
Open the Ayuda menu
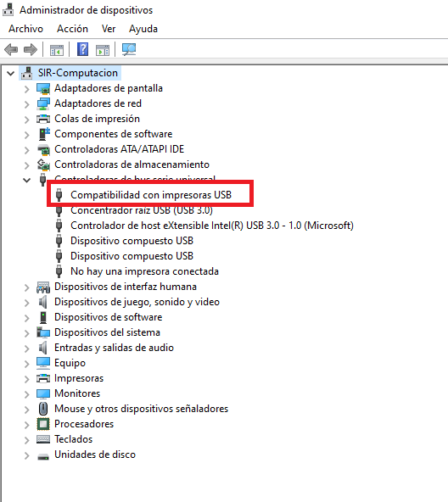click(x=143, y=29)
